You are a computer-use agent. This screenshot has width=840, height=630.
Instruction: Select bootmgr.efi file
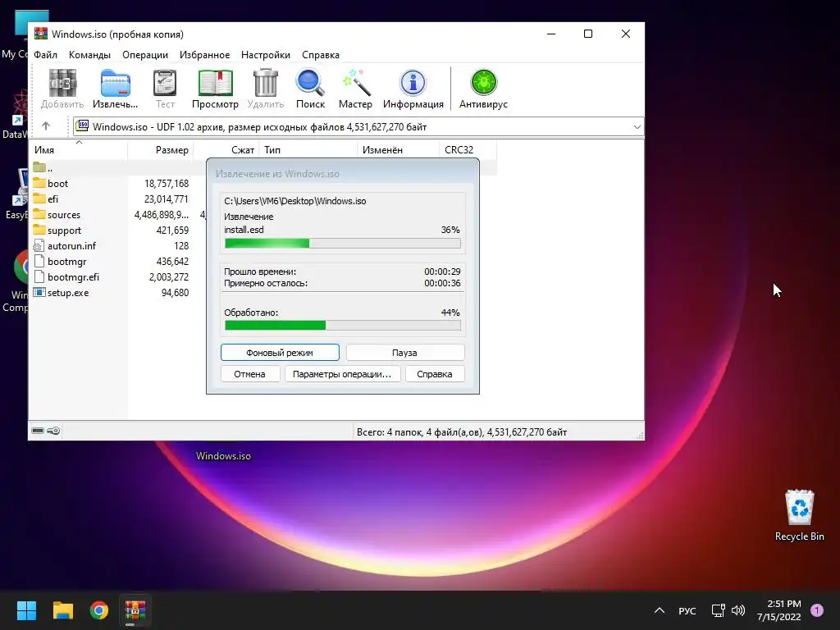[66, 277]
